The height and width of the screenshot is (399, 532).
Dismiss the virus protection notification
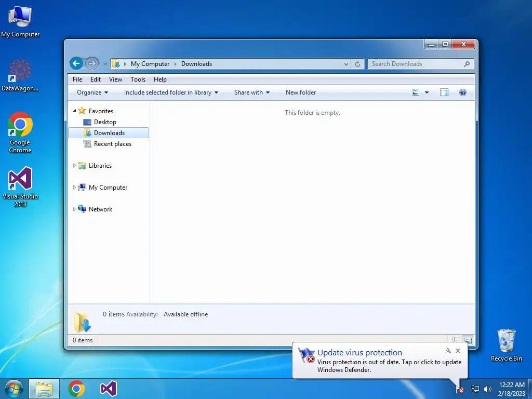pos(458,351)
